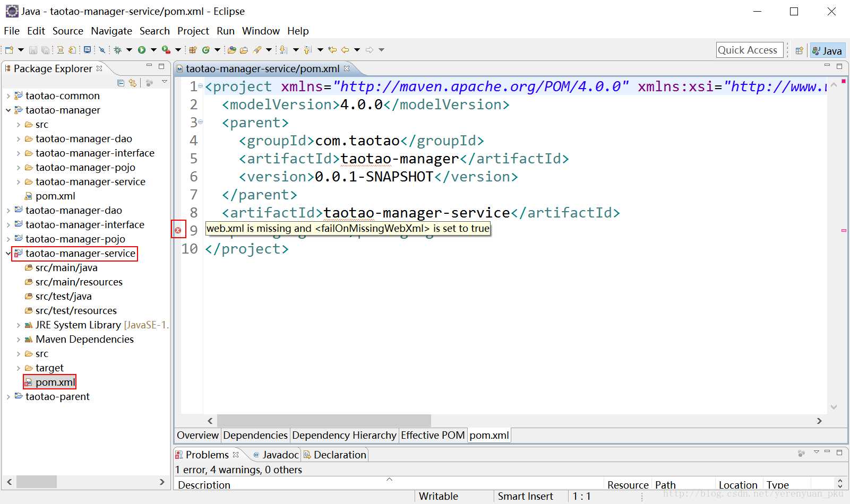Click the Quick Access field
The height and width of the screenshot is (504, 850).
coord(749,50)
